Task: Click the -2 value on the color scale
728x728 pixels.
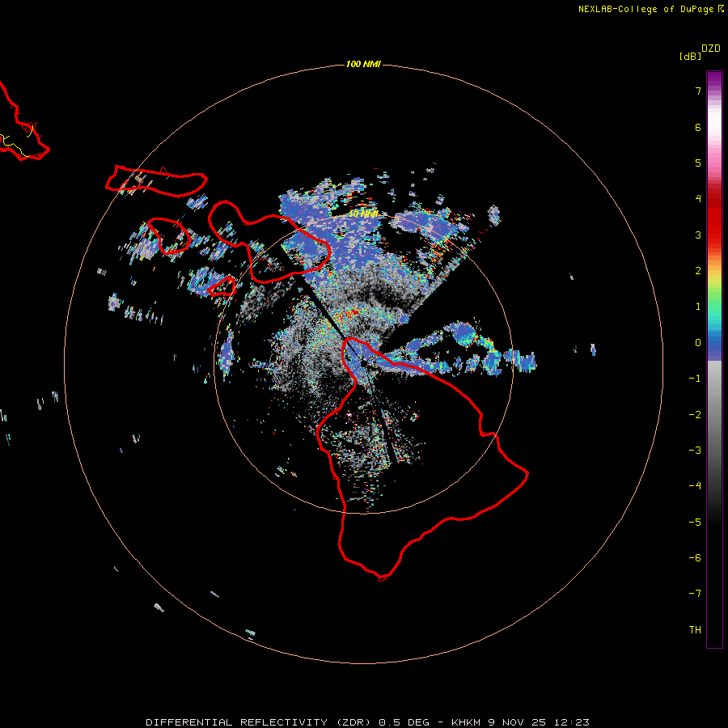Action: (695, 415)
